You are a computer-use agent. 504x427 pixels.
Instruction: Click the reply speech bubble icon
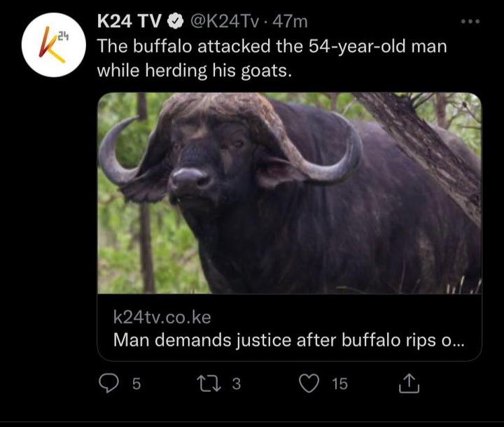click(108, 384)
